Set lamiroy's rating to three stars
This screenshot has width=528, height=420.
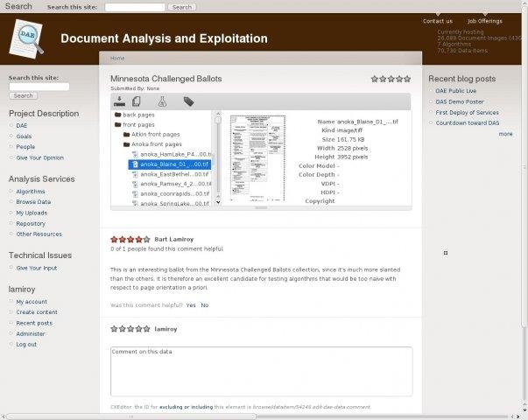(x=130, y=329)
